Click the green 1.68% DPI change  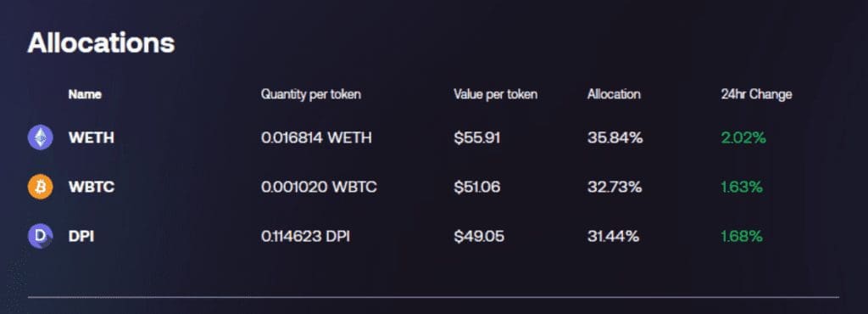point(742,236)
